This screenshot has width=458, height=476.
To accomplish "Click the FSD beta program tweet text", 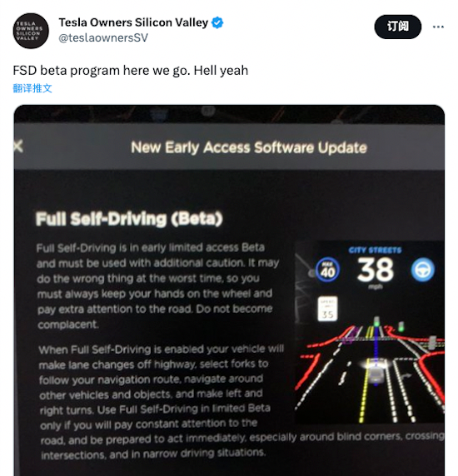I will pos(131,71).
